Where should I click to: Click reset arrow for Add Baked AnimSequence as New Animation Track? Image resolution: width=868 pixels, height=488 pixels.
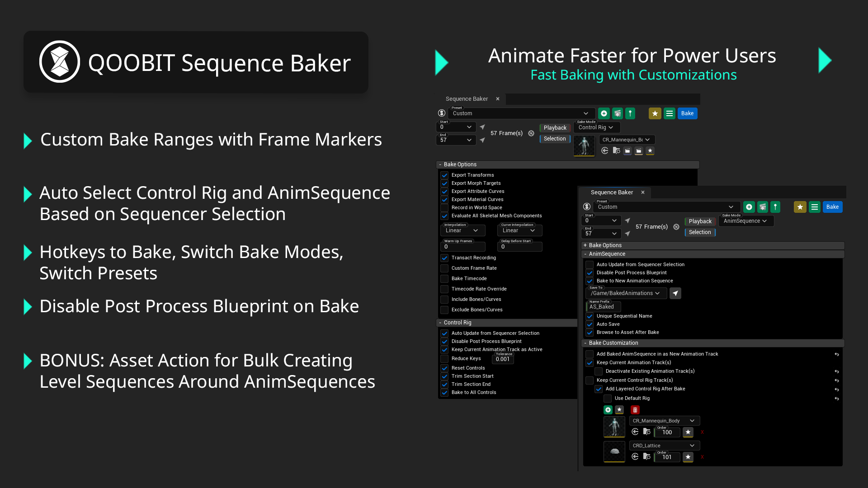[x=837, y=354]
